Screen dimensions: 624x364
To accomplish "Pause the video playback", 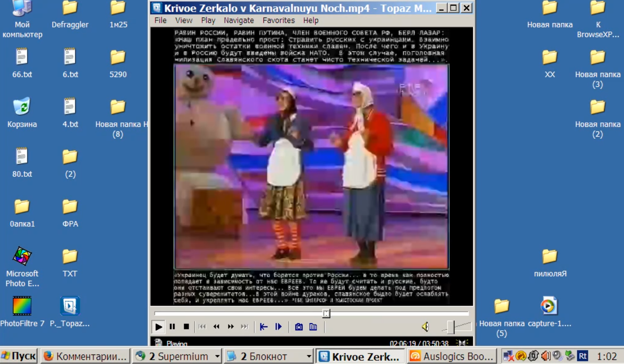I will pyautogui.click(x=172, y=327).
